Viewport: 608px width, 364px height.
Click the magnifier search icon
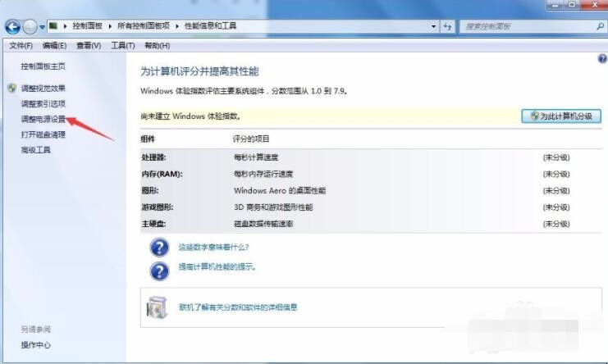[600, 26]
